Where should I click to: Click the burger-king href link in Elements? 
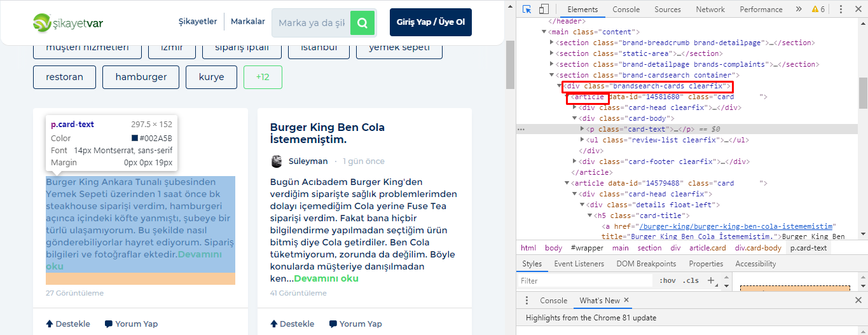pos(736,226)
